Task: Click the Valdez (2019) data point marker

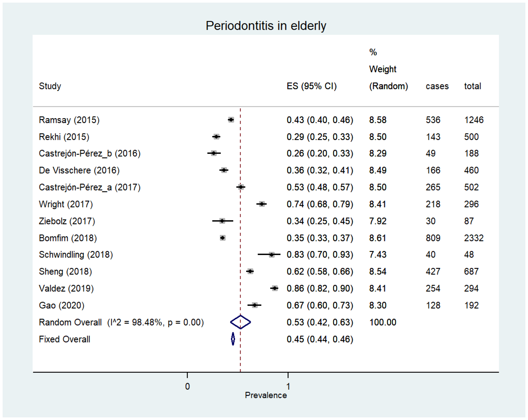Action: pyautogui.click(x=275, y=288)
